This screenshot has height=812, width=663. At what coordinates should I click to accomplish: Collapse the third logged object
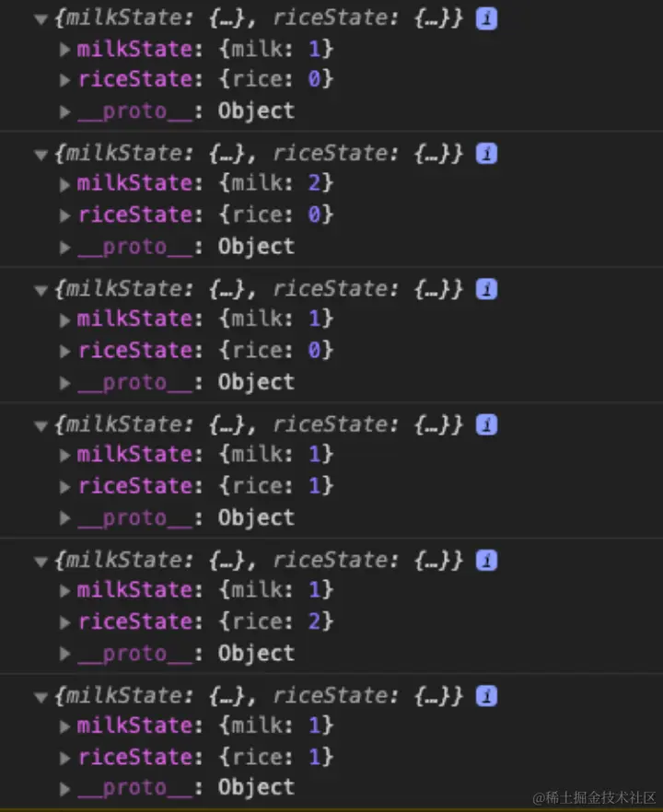tap(41, 290)
